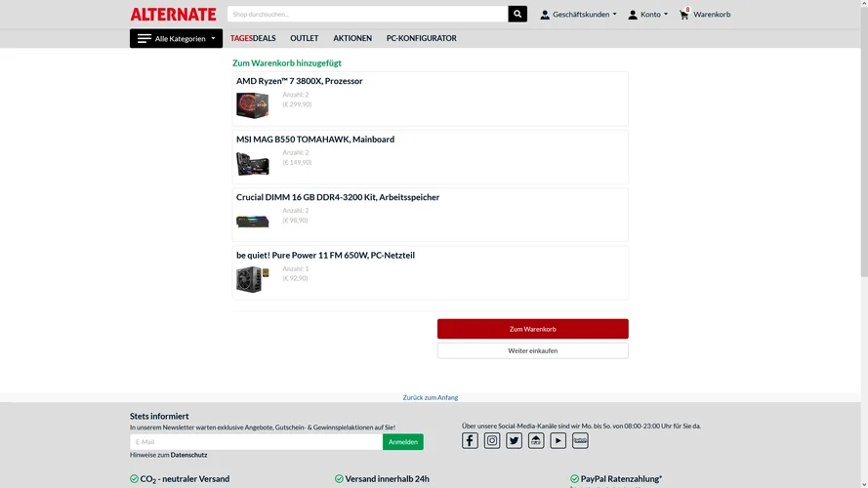Open the social icon right of Twitter
The width and height of the screenshot is (868, 488).
pos(536,440)
